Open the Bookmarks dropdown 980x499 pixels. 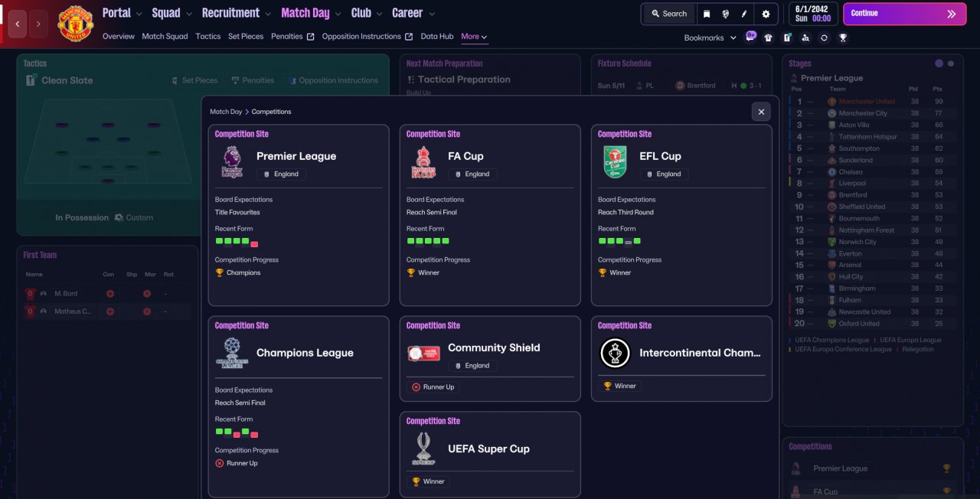(710, 38)
